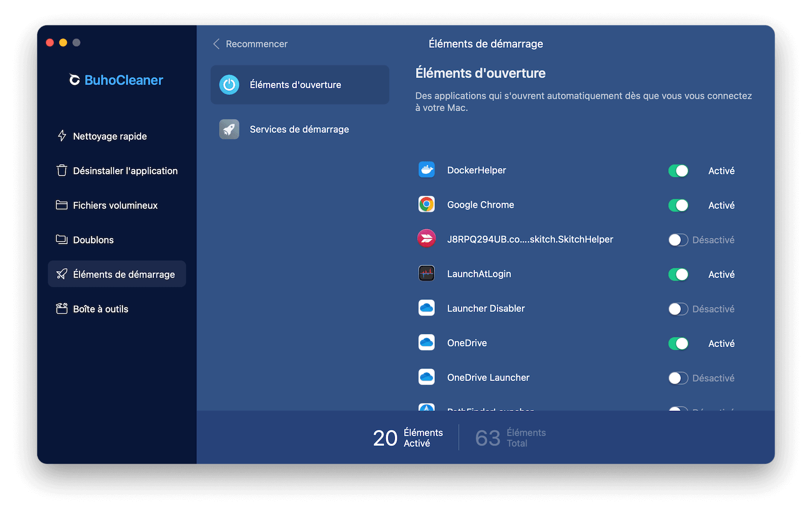Switch to Services de démarrage tab
This screenshot has width=812, height=513.
click(300, 129)
